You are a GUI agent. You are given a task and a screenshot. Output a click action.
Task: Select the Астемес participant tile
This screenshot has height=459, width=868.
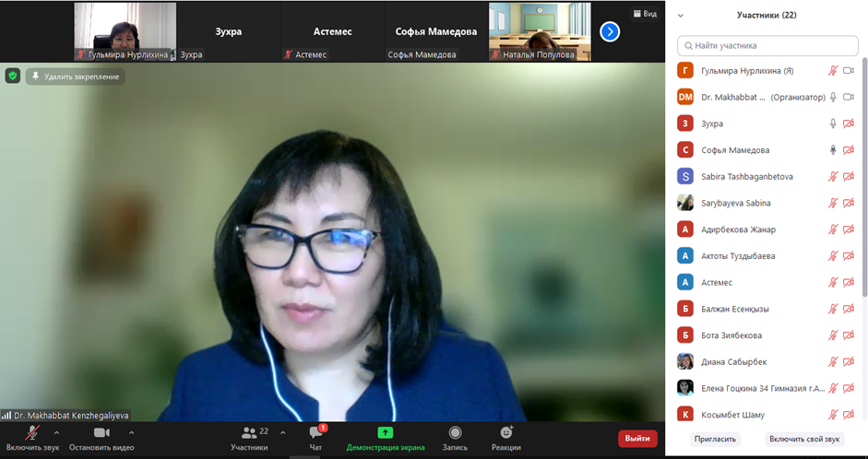click(332, 31)
